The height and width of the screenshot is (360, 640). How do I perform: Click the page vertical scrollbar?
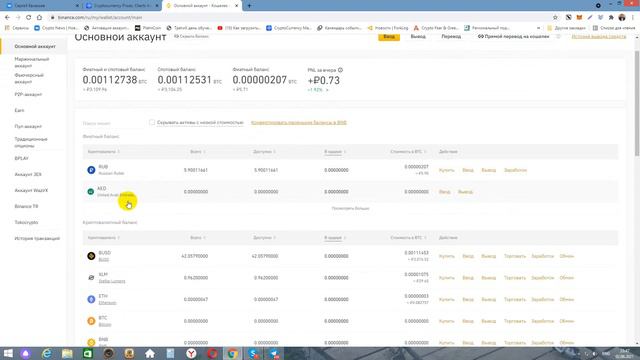637,103
